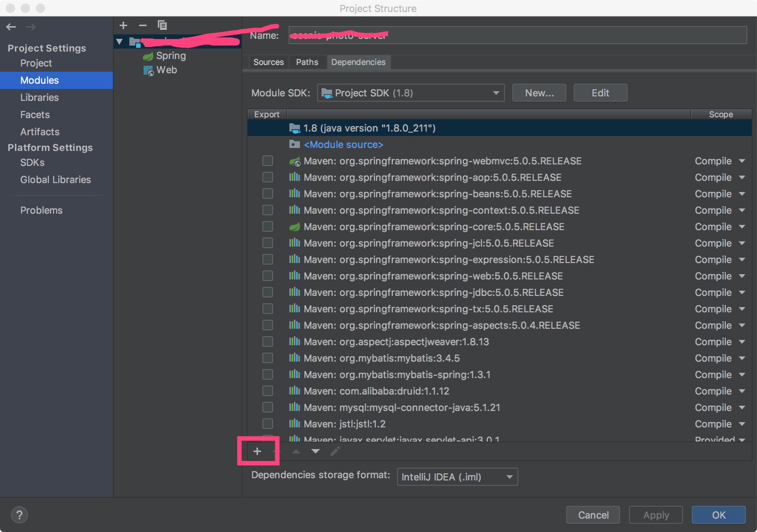Image resolution: width=757 pixels, height=532 pixels.
Task: Click the edit dependency pencil icon
Action: 335,451
